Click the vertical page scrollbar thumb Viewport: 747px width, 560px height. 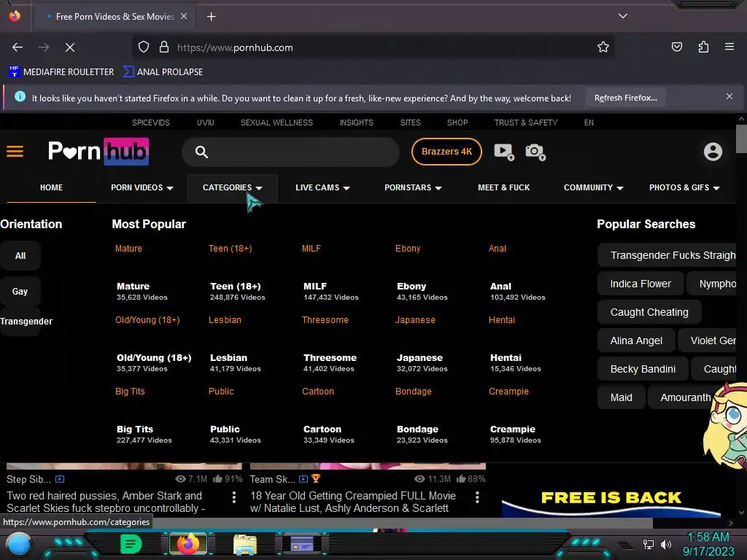[x=741, y=139]
